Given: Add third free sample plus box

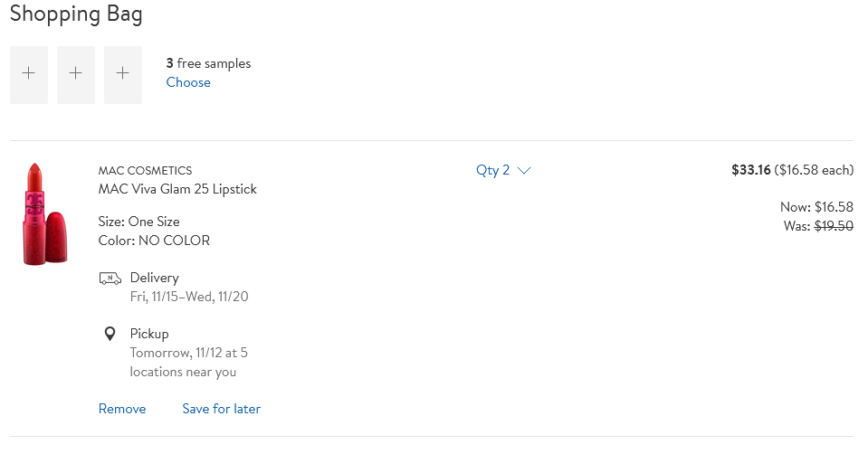Looking at the screenshot, I should click(123, 75).
